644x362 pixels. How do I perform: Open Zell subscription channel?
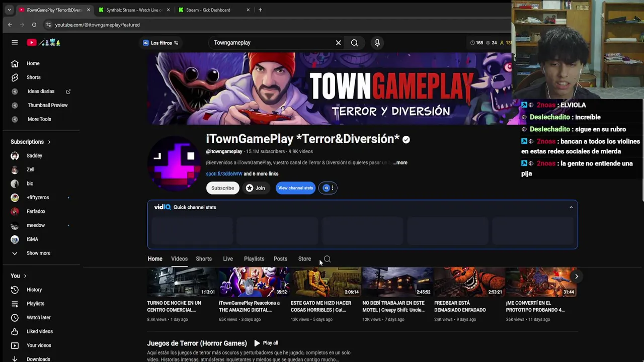[30, 170]
